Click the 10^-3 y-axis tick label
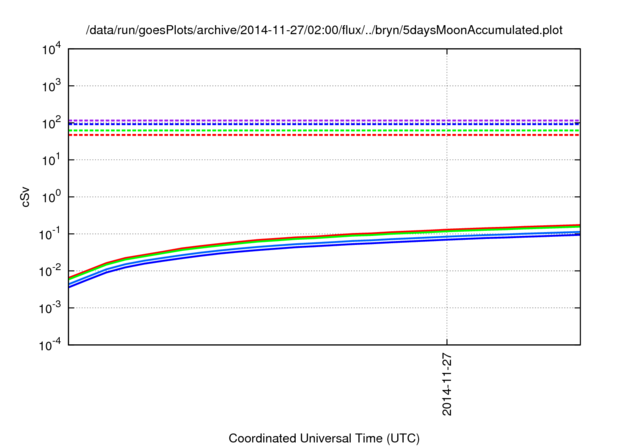The width and height of the screenshot is (640, 448). 51,308
